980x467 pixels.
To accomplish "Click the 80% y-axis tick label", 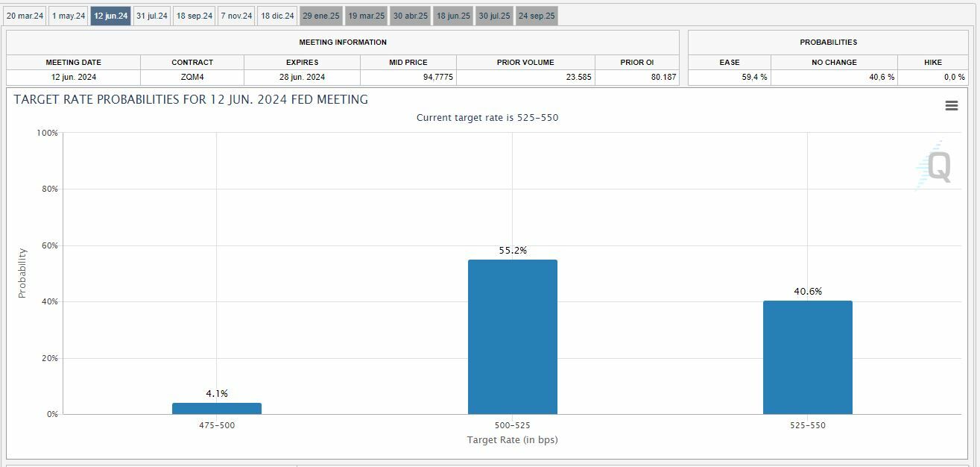I will pos(50,189).
